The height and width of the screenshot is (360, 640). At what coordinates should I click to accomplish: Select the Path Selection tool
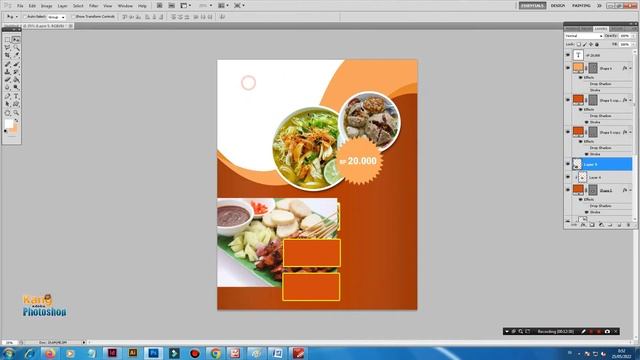click(7, 104)
